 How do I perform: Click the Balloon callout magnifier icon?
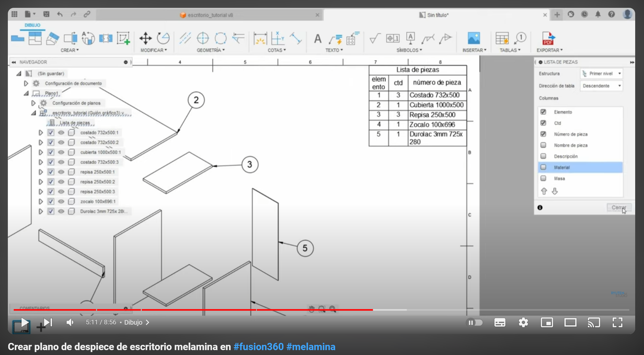click(x=520, y=38)
